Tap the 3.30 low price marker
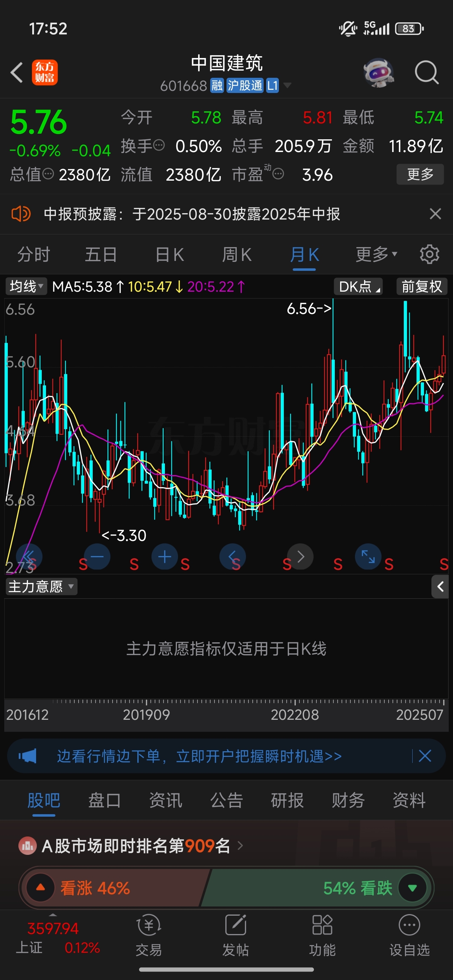Image resolution: width=453 pixels, height=980 pixels. [x=124, y=536]
